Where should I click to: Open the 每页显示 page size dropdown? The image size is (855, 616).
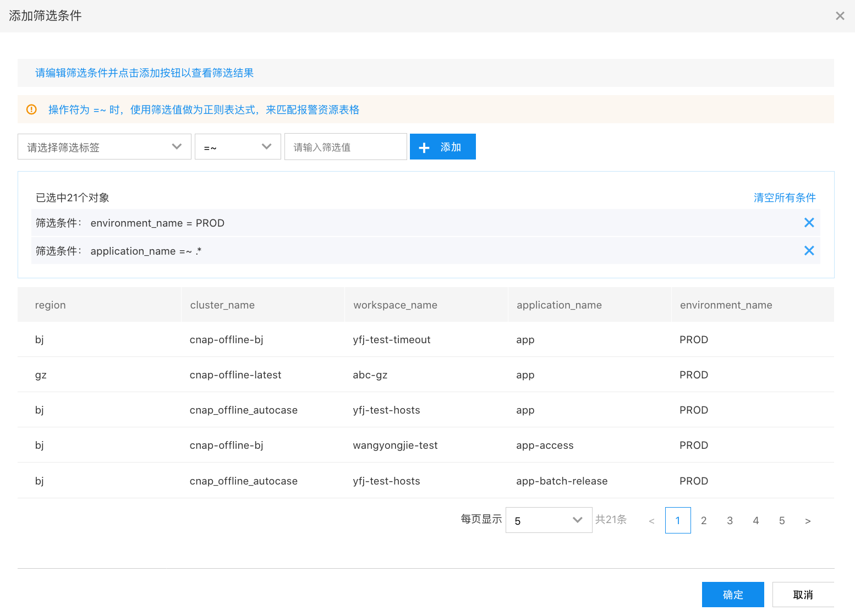[549, 520]
